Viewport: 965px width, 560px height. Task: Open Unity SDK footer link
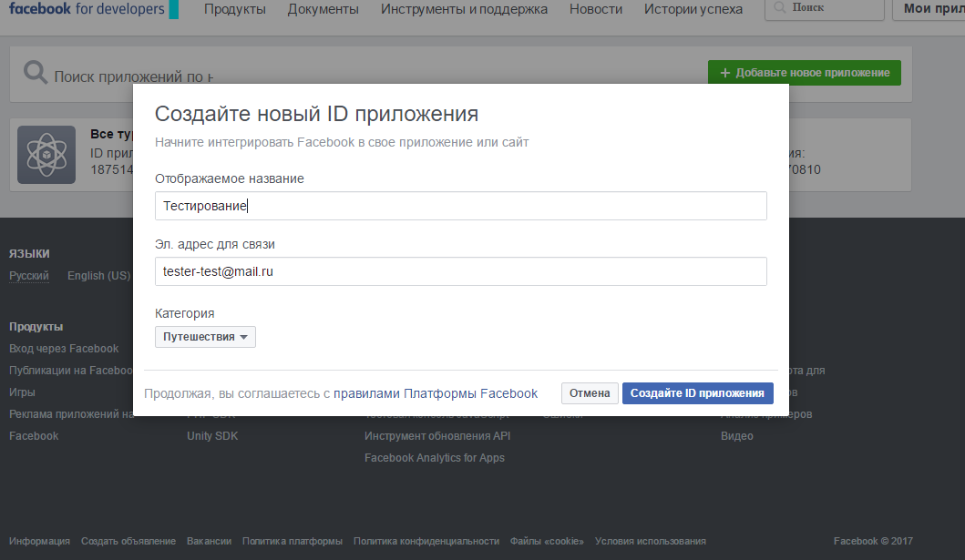[212, 436]
